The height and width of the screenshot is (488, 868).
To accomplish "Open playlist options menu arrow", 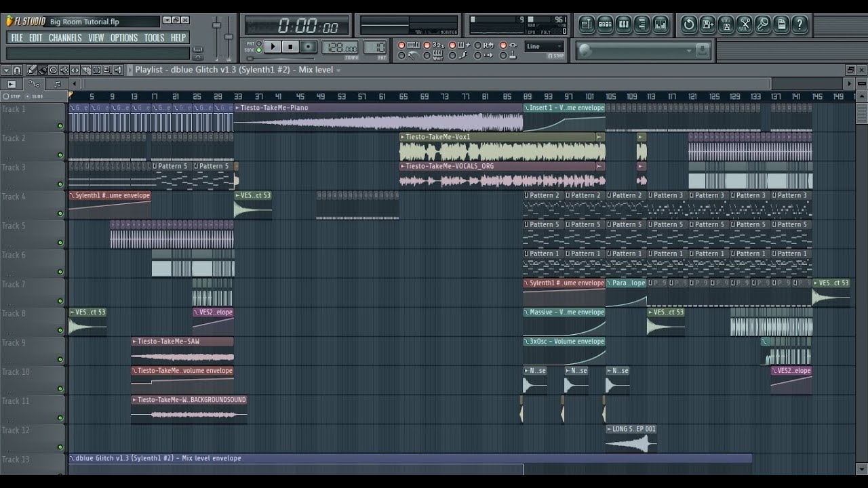I will coord(6,70).
